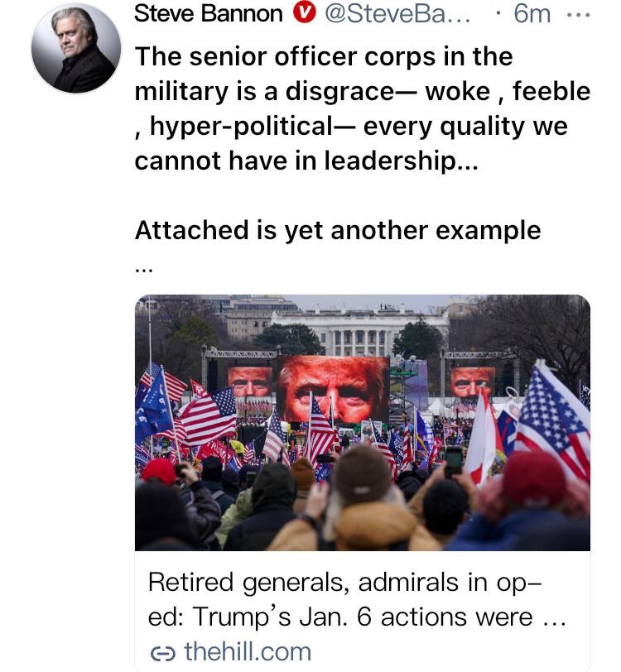Screen dimensions: 621x672
Task: Click the Steve Bannon display name
Action: tap(207, 13)
